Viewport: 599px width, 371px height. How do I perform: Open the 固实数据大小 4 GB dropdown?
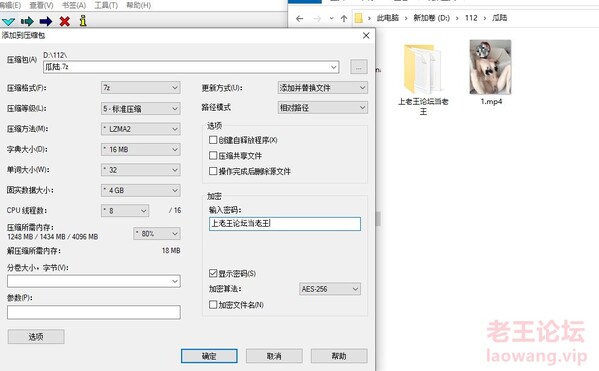(x=140, y=190)
